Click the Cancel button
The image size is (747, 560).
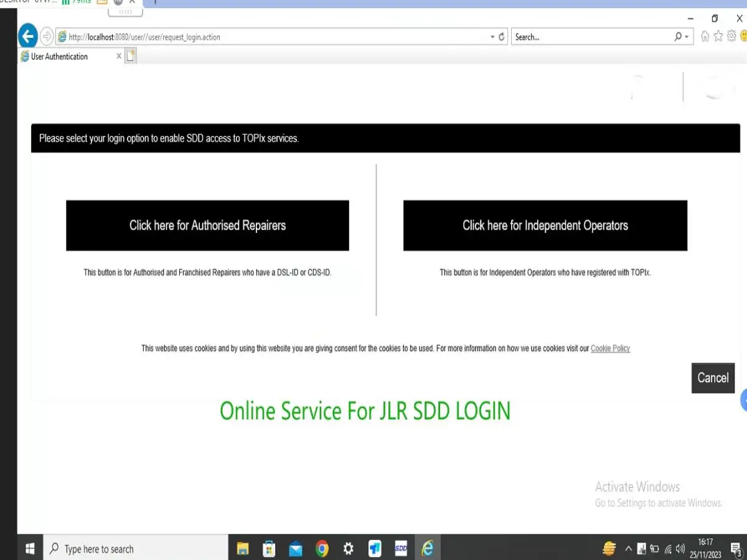click(x=713, y=378)
